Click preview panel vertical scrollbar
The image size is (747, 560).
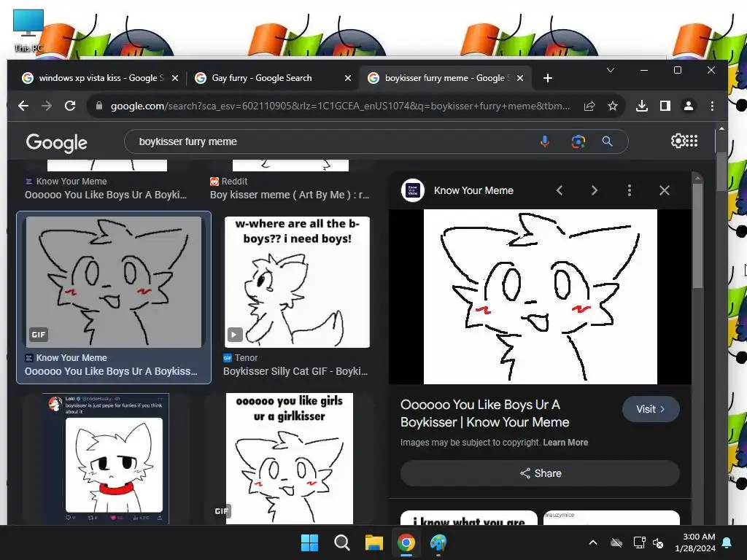(697, 237)
